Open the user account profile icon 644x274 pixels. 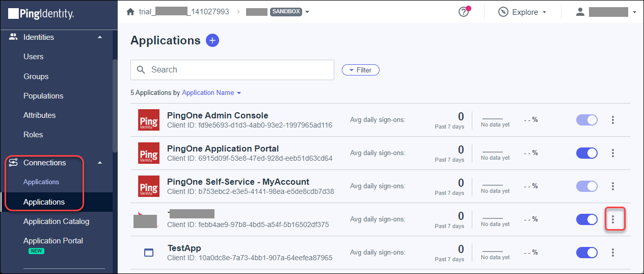[580, 12]
